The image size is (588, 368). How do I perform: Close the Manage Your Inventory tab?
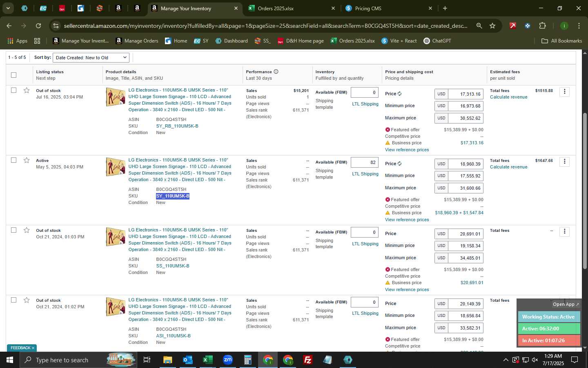236,8
